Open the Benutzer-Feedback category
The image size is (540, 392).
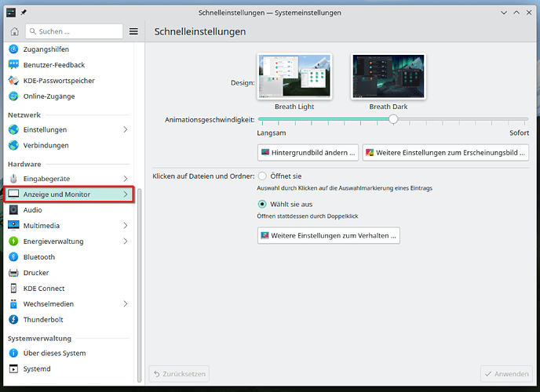[x=69, y=64]
